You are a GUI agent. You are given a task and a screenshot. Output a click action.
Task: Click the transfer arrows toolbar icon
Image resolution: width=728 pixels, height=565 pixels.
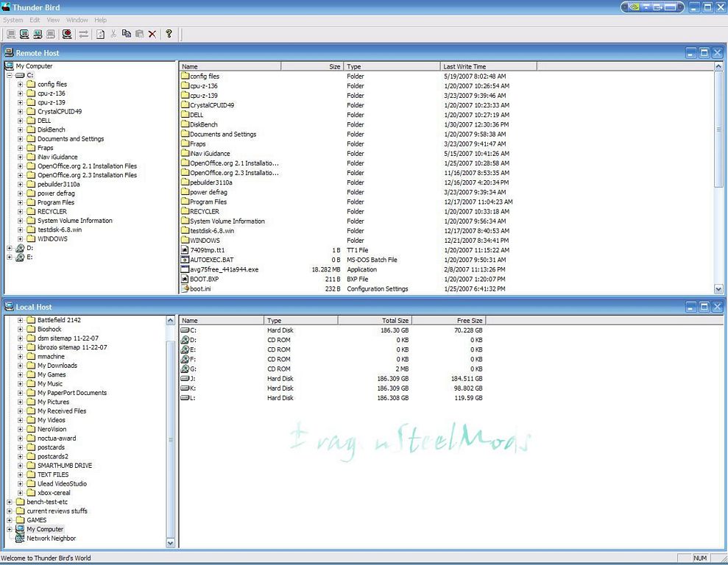pos(83,34)
